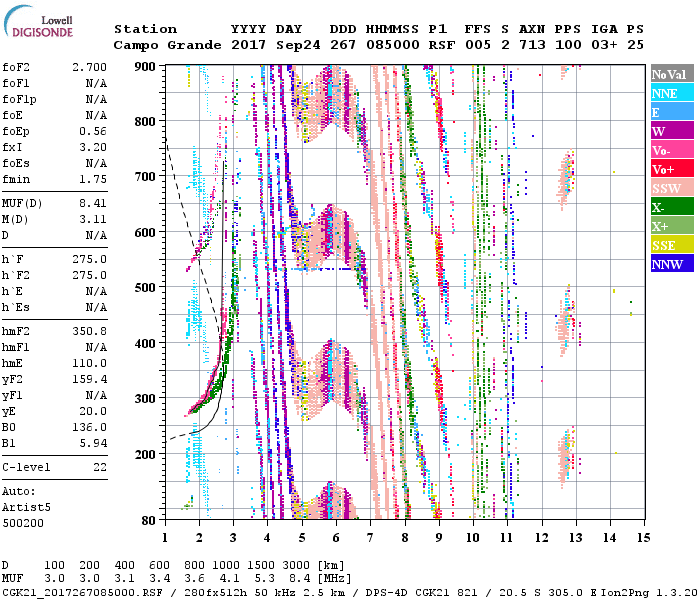The height and width of the screenshot is (600, 700).
Task: Click the NNE cyan legend entry
Action: 670,94
